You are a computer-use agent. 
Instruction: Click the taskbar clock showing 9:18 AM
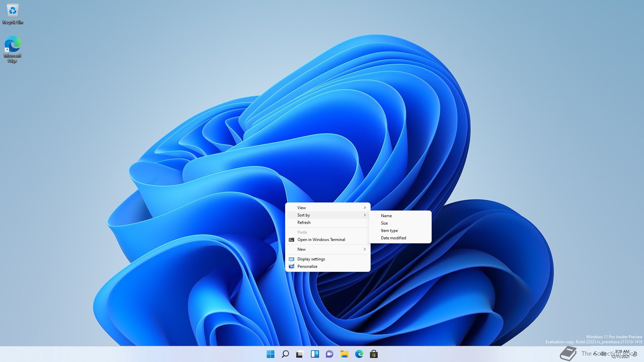(621, 354)
